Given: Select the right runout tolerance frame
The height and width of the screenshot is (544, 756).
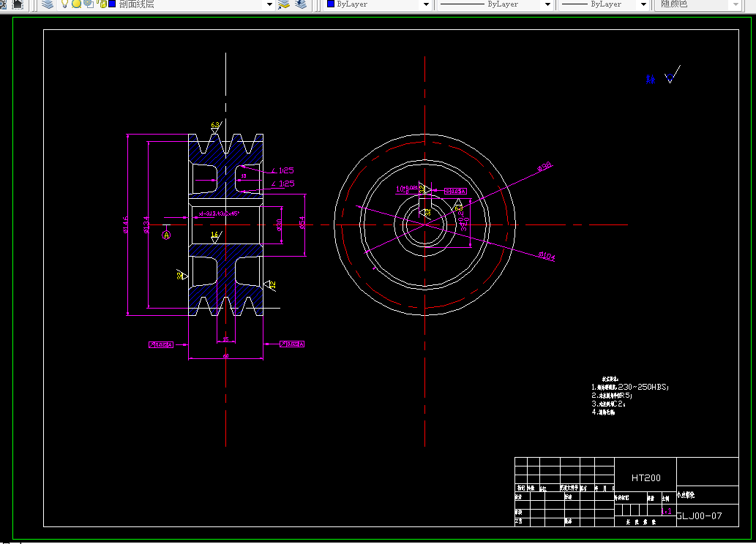Looking at the screenshot, I should pos(292,344).
